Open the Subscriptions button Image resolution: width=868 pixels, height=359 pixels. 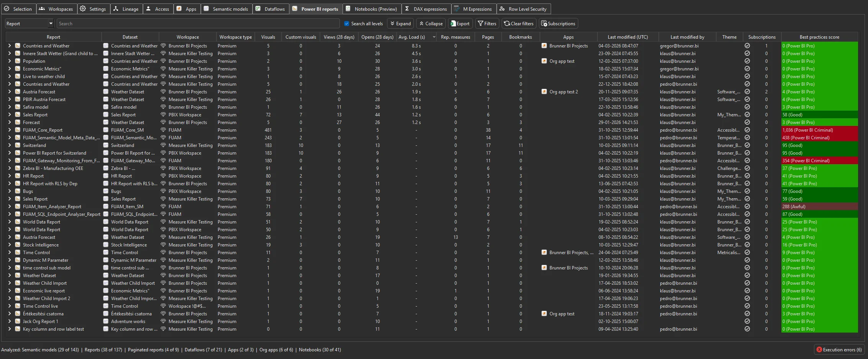coord(558,24)
